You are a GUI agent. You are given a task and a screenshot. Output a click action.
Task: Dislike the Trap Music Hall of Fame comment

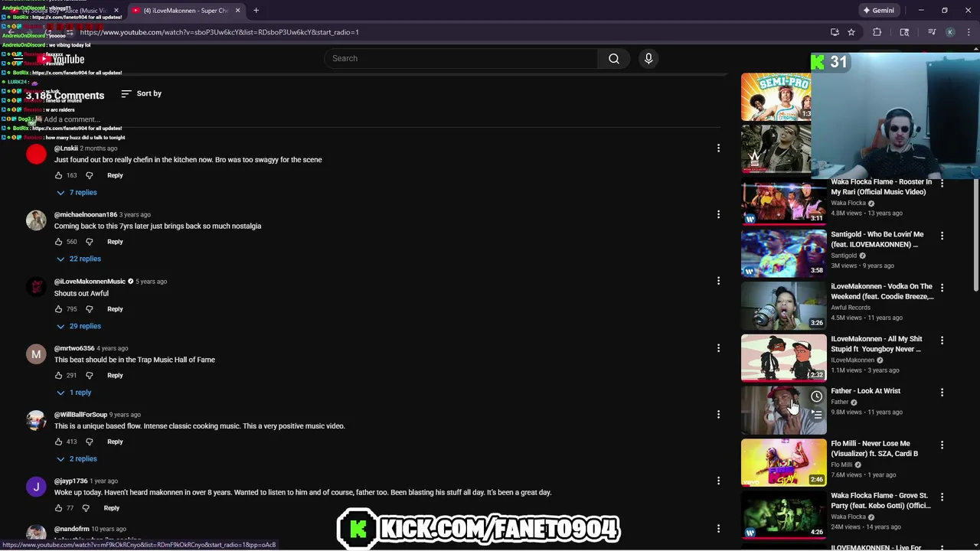pyautogui.click(x=89, y=376)
